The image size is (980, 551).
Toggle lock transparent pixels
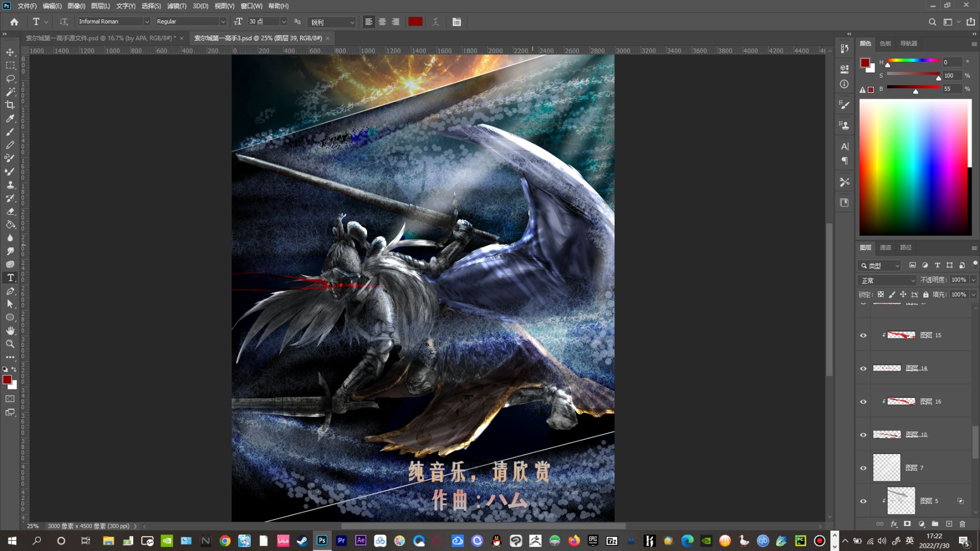(x=881, y=294)
